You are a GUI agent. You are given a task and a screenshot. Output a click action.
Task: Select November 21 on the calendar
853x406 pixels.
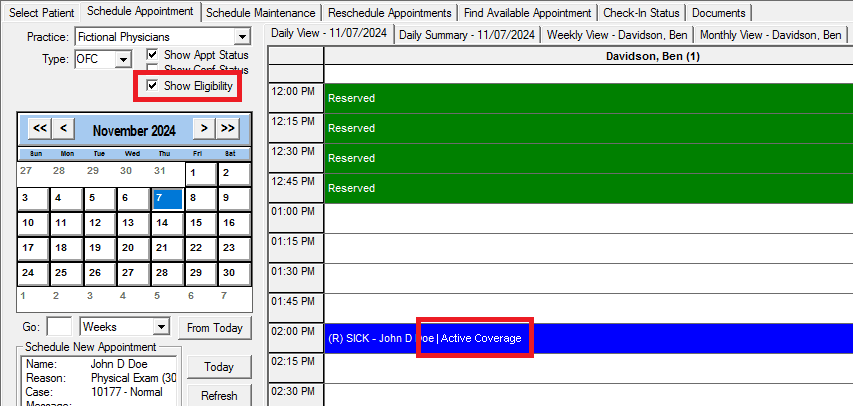tap(167, 249)
